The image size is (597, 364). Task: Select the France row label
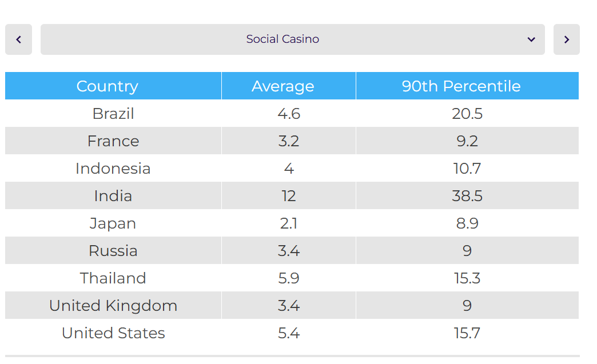coord(113,141)
